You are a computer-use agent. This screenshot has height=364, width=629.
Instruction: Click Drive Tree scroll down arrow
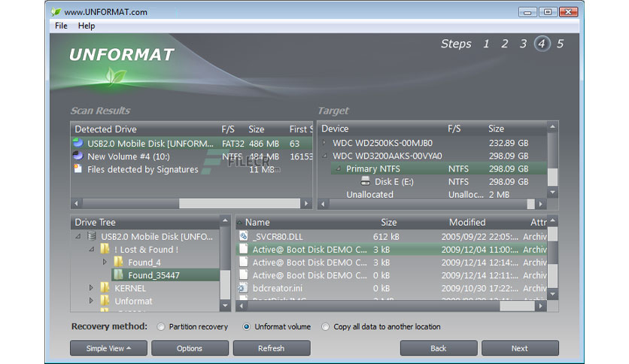(x=225, y=306)
